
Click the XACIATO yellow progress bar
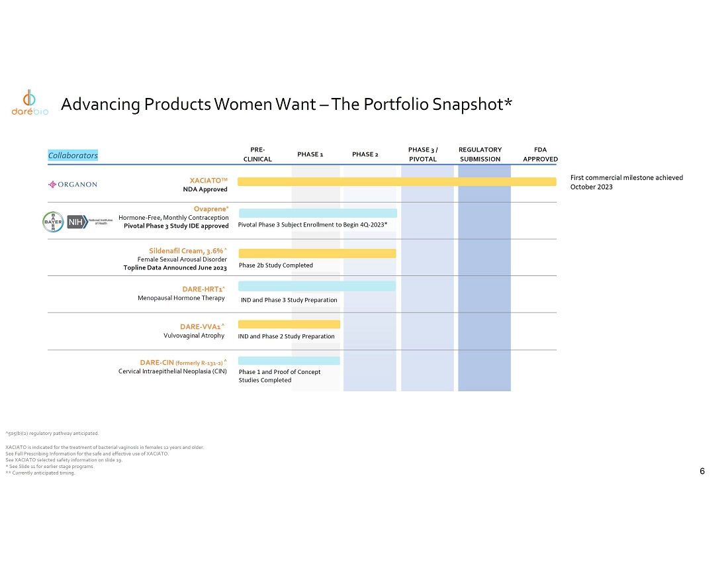coord(396,182)
